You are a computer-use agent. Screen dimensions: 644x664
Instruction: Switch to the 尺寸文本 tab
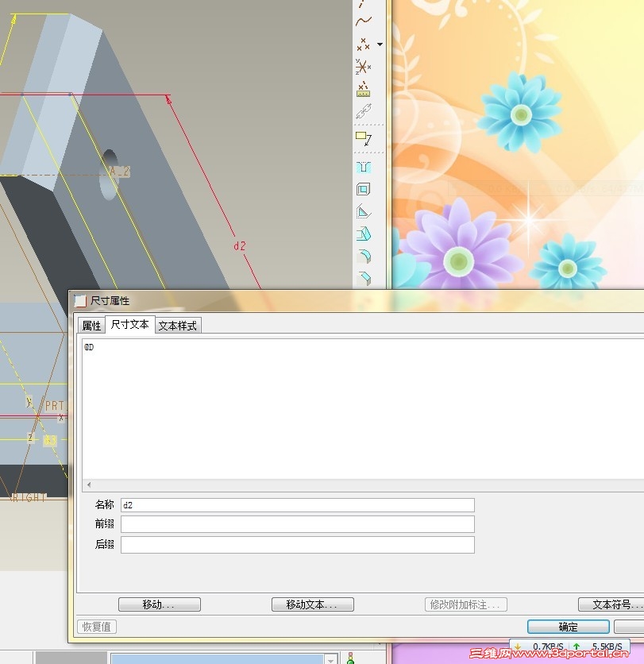pyautogui.click(x=130, y=324)
